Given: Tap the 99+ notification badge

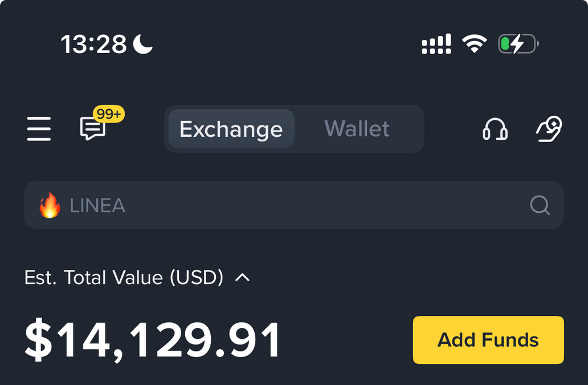Looking at the screenshot, I should (109, 114).
